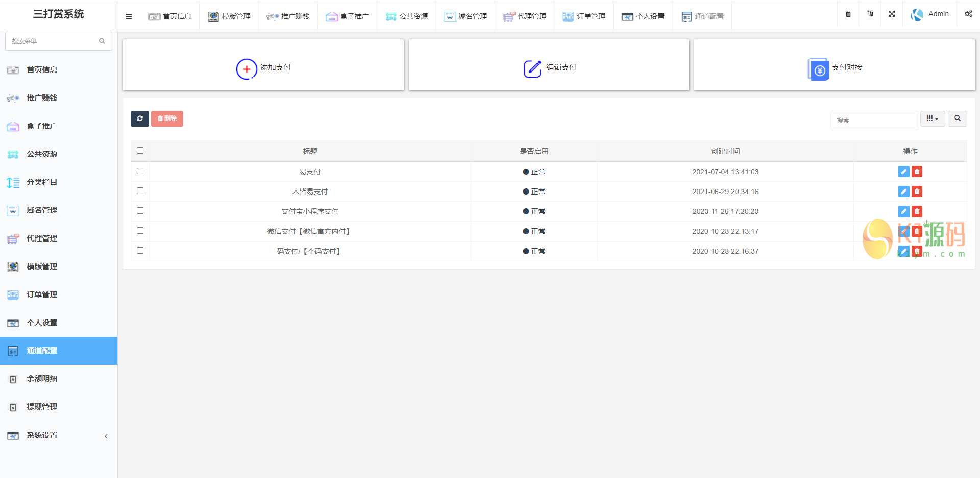Open the Admin user dropdown
The width and height of the screenshot is (980, 478).
[930, 14]
